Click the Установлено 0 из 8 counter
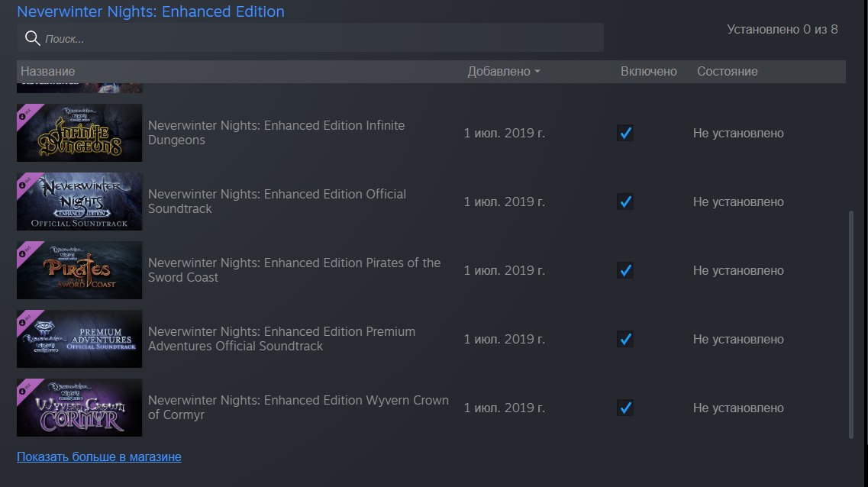The image size is (868, 487). pyautogui.click(x=782, y=29)
